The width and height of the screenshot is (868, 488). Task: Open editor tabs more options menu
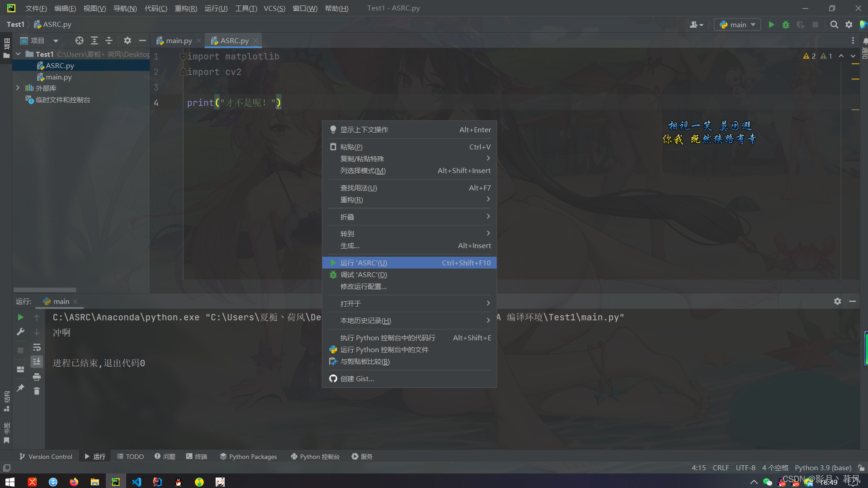tap(853, 40)
